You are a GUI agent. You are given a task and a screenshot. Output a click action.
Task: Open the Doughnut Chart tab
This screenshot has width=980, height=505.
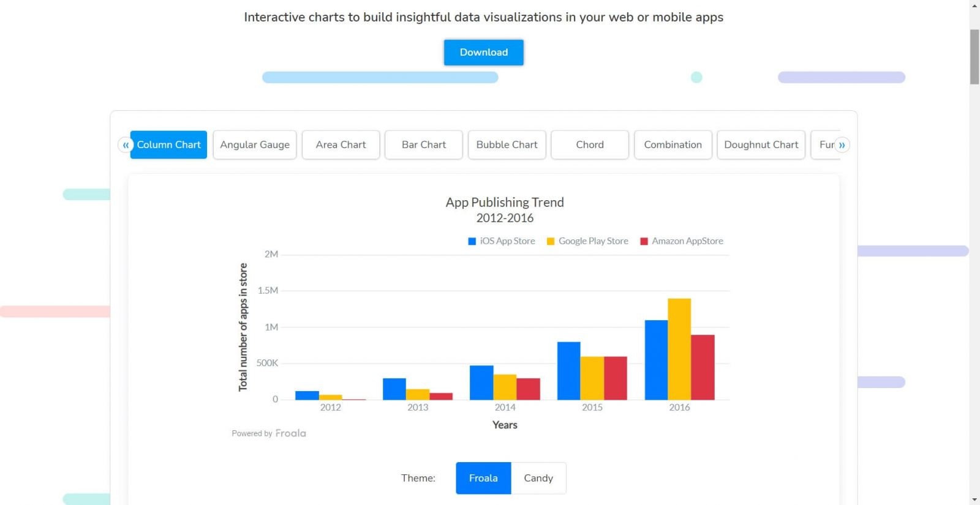(x=761, y=145)
